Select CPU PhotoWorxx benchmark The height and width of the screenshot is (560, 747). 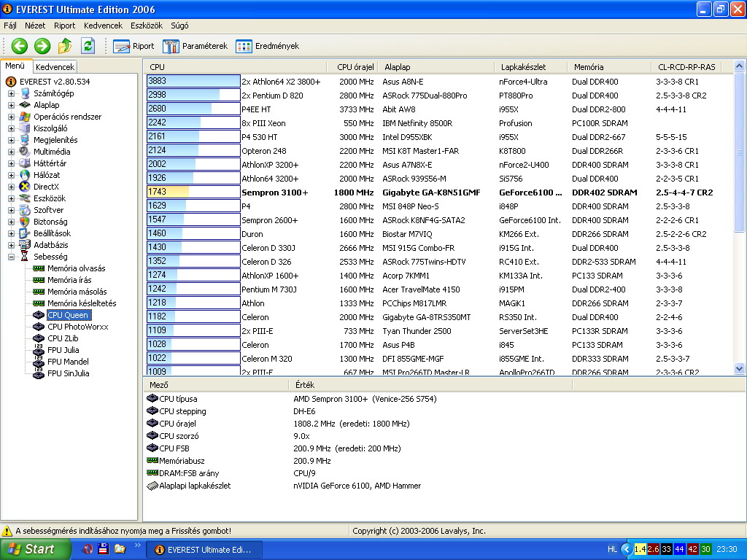78,327
